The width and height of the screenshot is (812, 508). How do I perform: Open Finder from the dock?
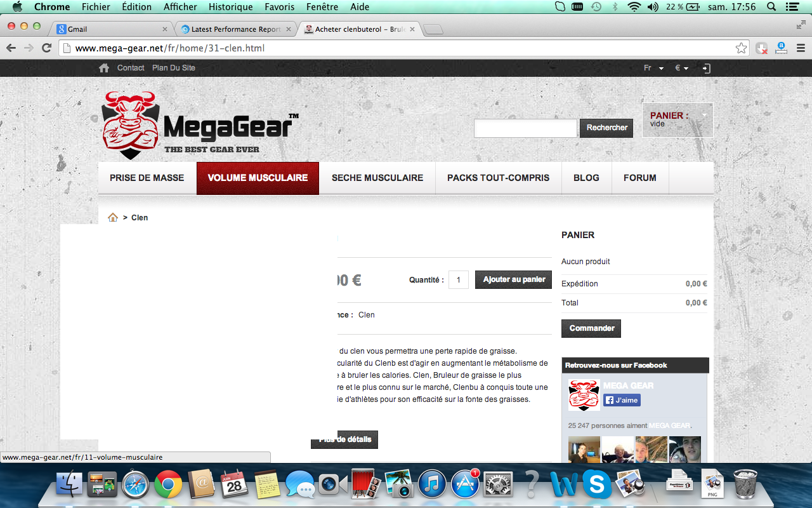[x=69, y=485]
